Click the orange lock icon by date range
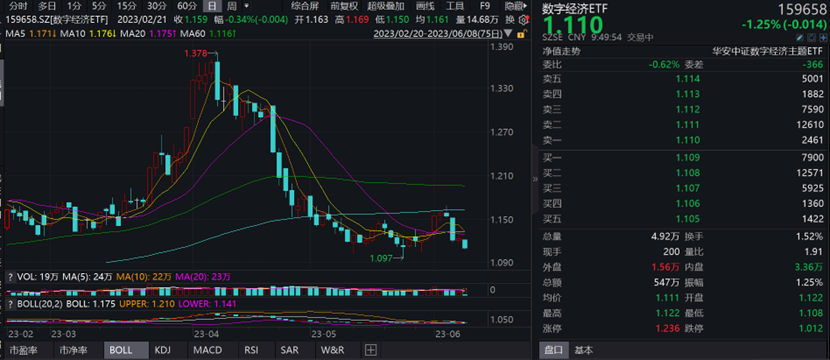Screen dimensions: 830x360 tap(521, 34)
